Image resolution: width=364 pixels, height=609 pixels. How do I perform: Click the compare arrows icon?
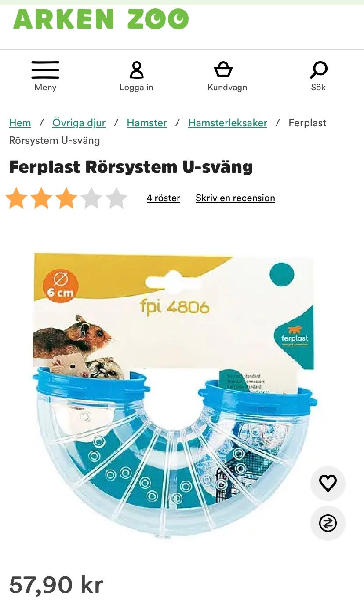pos(328,523)
